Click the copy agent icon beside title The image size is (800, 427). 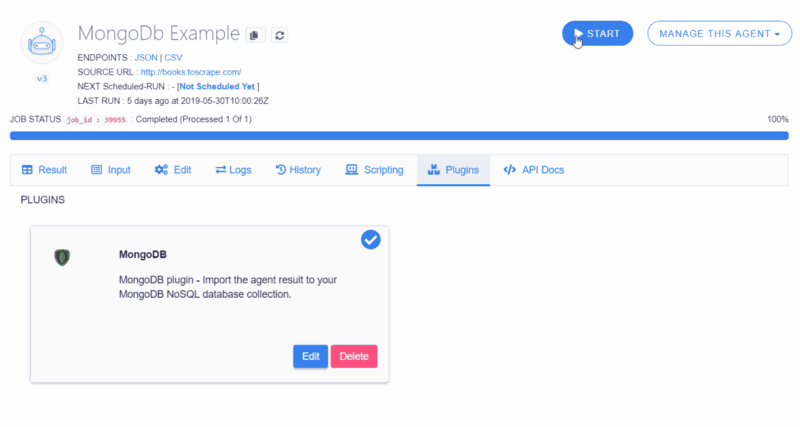point(255,35)
